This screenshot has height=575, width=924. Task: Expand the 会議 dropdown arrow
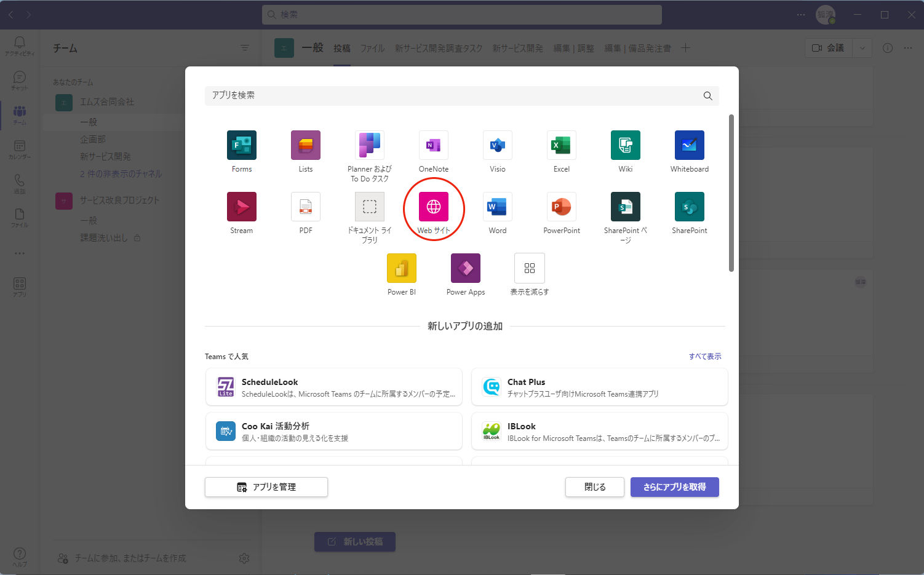[862, 48]
